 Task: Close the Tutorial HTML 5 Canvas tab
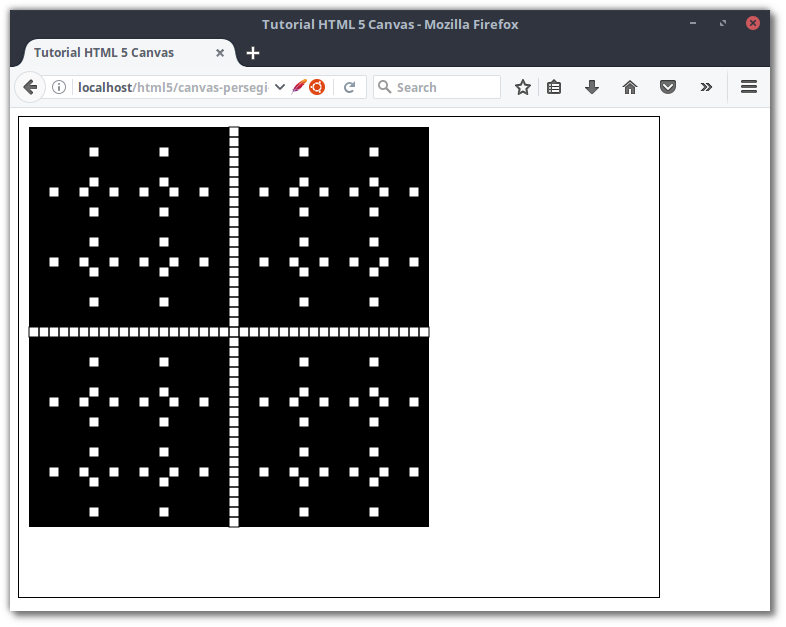220,53
